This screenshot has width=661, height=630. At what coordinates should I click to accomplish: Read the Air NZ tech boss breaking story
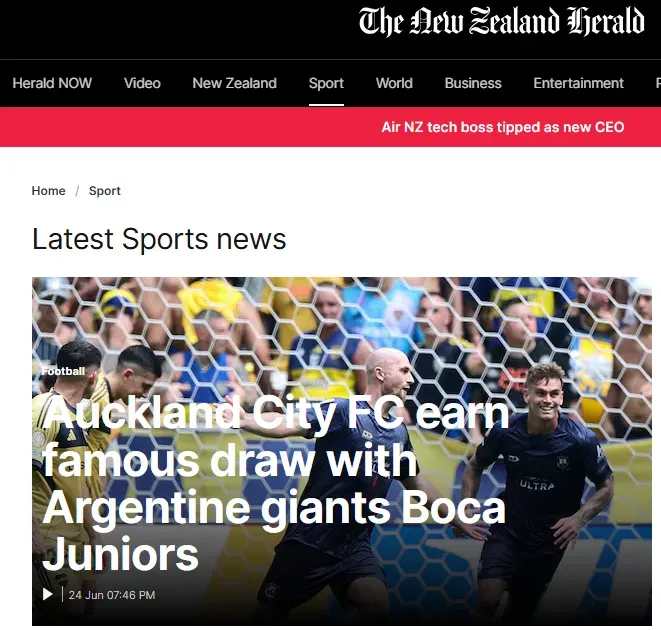pos(502,127)
